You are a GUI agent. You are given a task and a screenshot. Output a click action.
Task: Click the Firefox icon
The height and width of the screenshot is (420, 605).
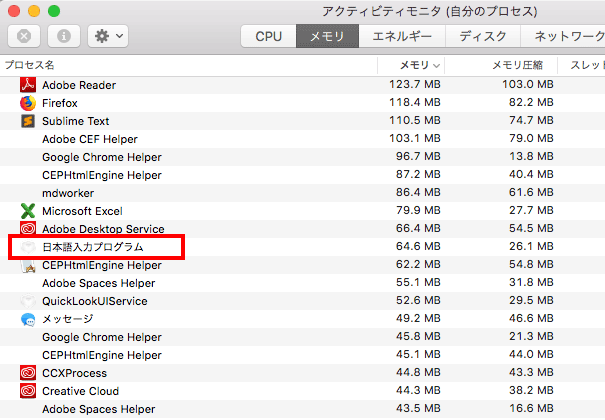coord(28,103)
